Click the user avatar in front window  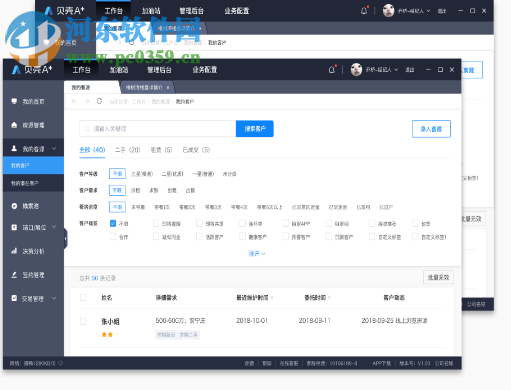356,70
